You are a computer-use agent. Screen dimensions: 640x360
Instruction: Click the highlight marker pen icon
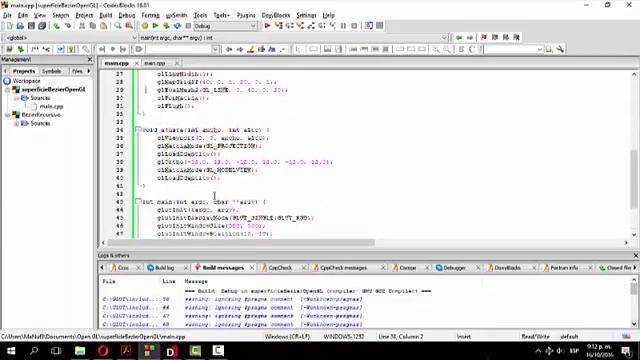(250, 49)
